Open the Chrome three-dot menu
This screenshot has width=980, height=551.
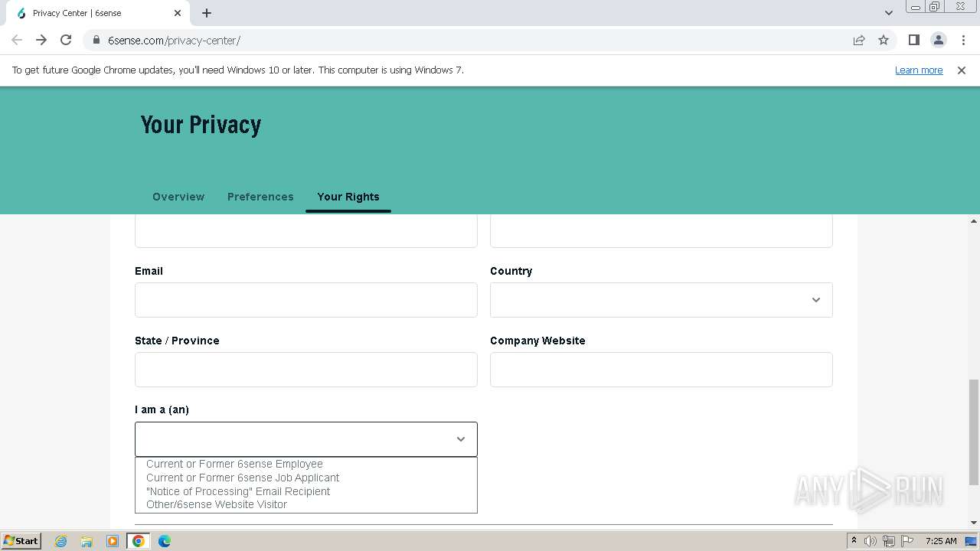(x=962, y=40)
